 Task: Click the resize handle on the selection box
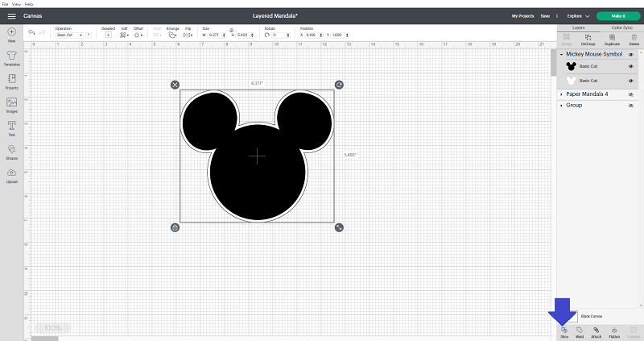(x=339, y=227)
